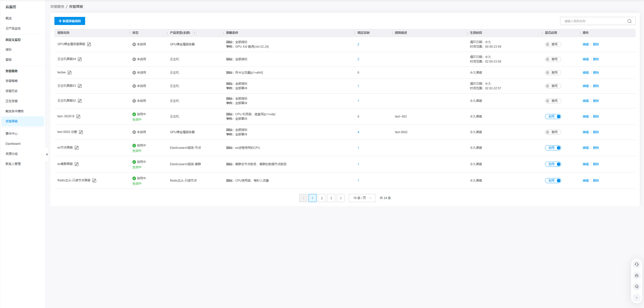Collapse the left sidebar arrow handle

point(47,154)
